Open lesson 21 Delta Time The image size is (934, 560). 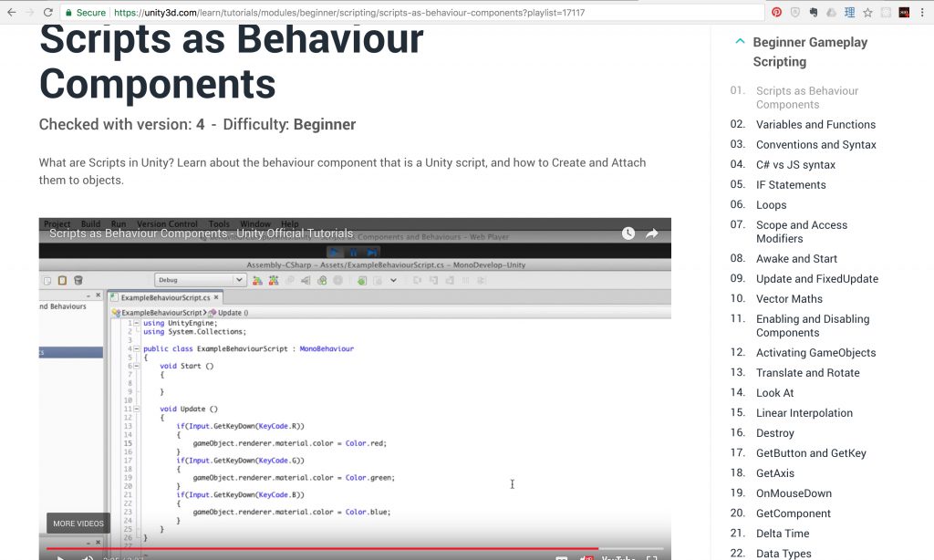coord(782,534)
